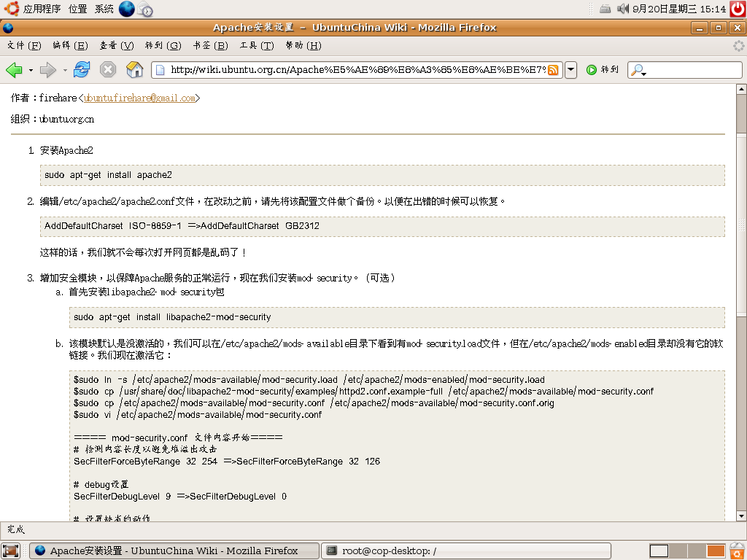747x560 pixels.
Task: Click the scrollbar down arrow
Action: [741, 516]
